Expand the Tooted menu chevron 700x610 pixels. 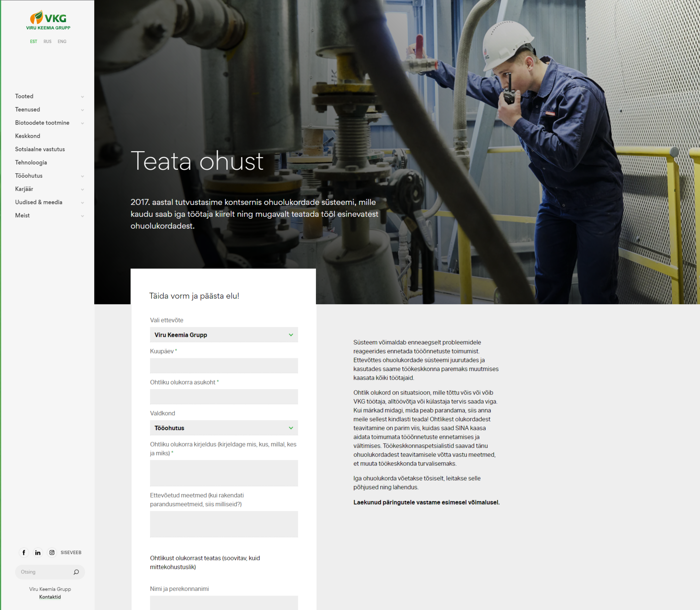tap(82, 97)
